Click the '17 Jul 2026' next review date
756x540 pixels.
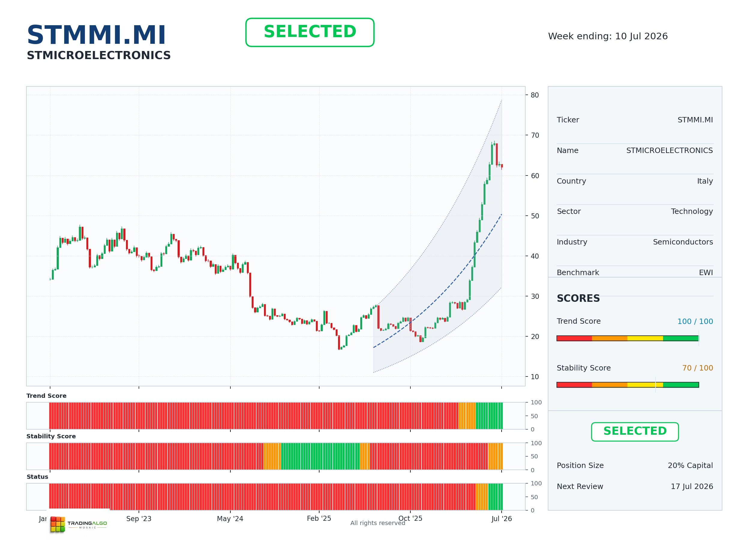[x=691, y=487]
